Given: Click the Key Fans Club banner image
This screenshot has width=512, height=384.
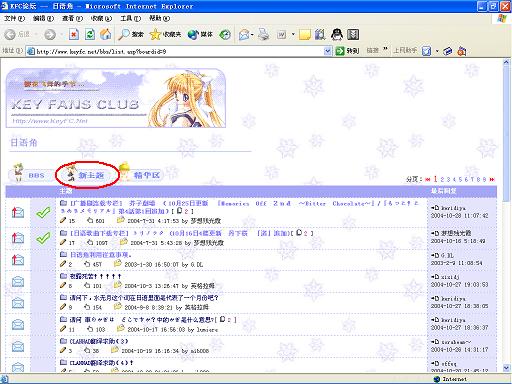Looking at the screenshot, I should click(116, 98).
